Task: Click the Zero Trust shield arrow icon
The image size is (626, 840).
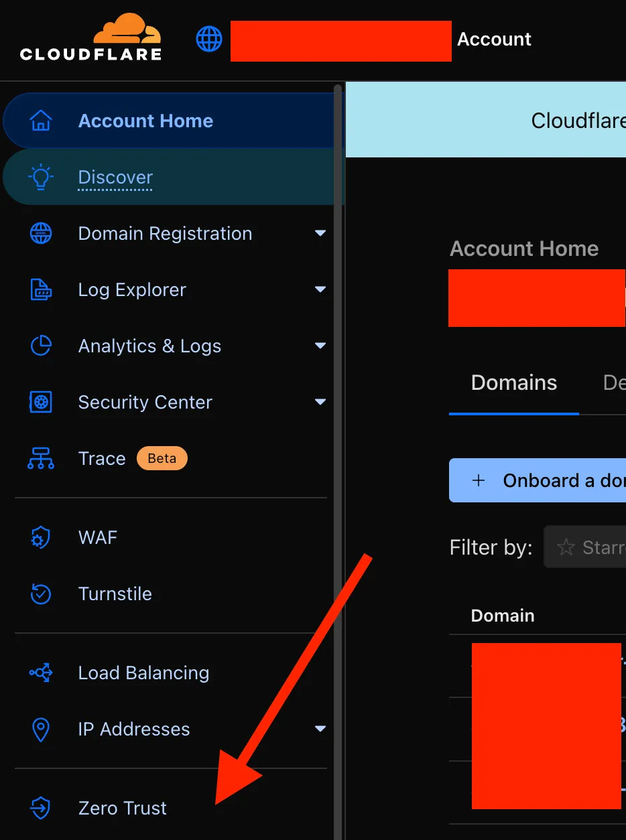Action: tap(41, 808)
